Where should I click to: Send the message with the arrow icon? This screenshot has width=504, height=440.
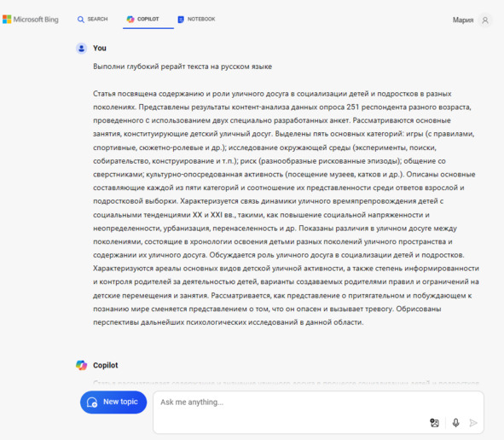click(x=473, y=423)
